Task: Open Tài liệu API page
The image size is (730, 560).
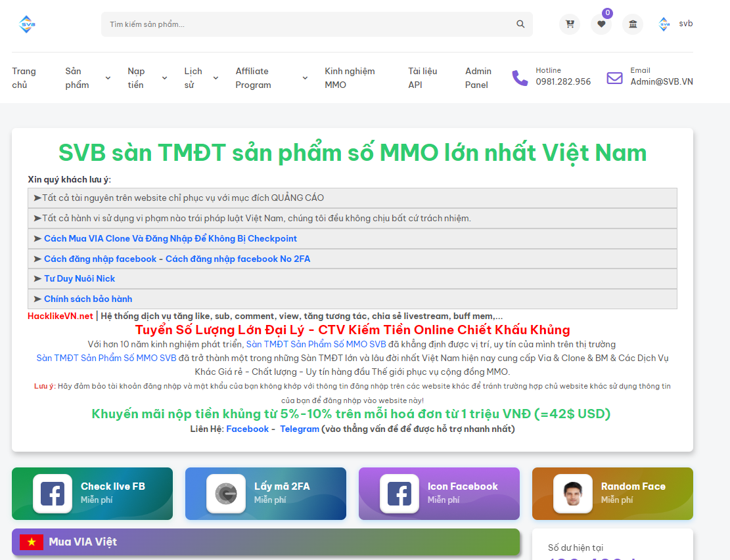Action: pyautogui.click(x=422, y=77)
